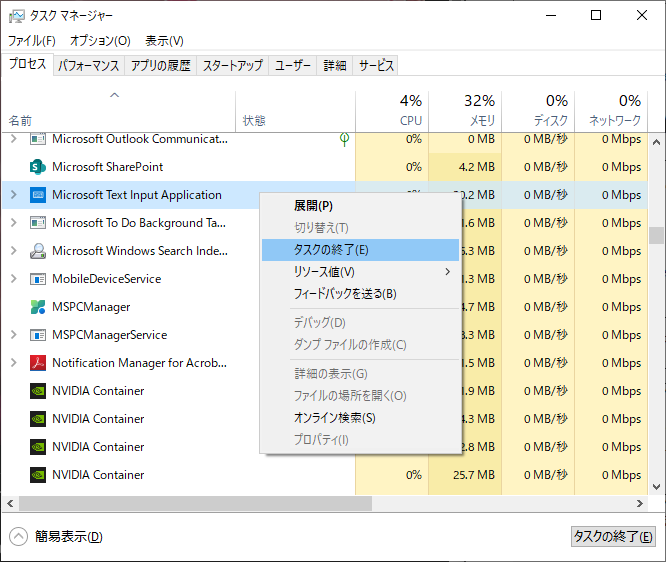Switch to the スタートアップ tab
666x562 pixels.
pyautogui.click(x=233, y=65)
